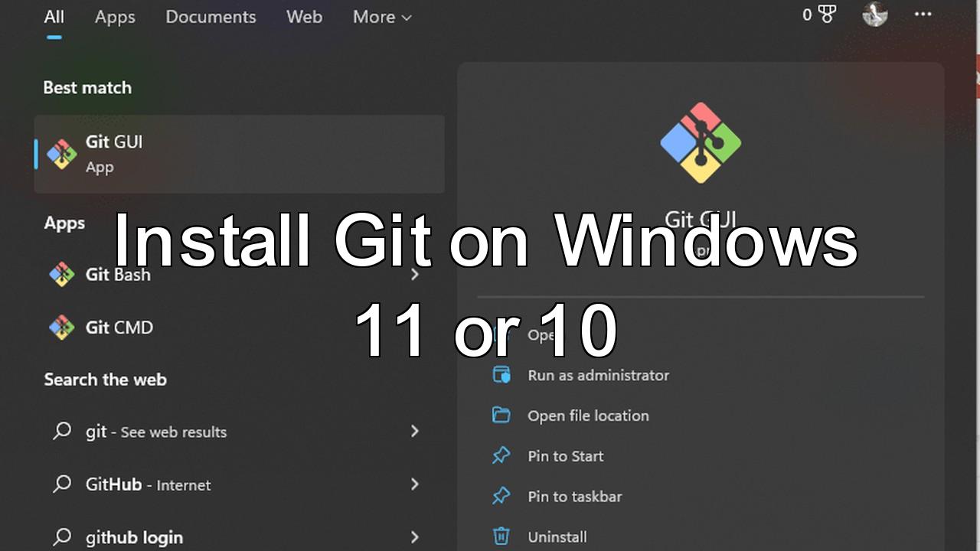Select the Web search tab

304,17
